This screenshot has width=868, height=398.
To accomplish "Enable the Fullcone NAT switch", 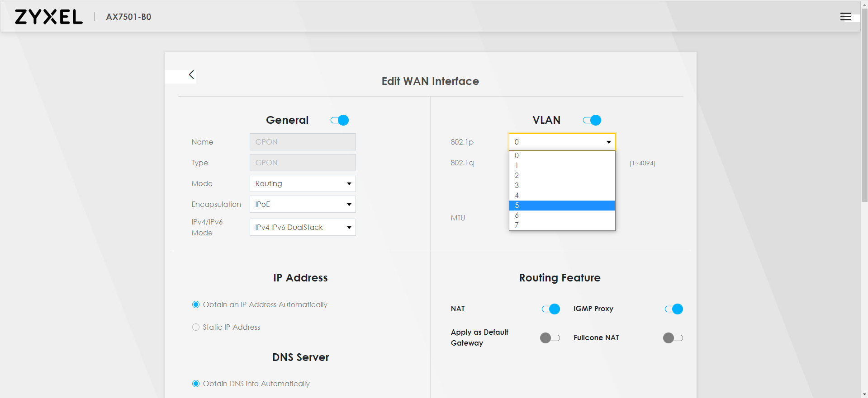I will (x=673, y=338).
